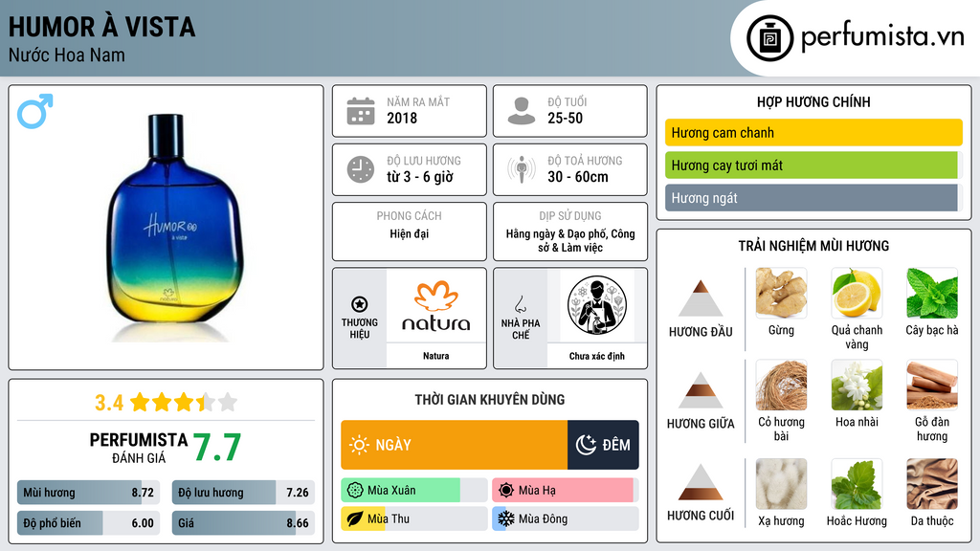Select the Xạ hương musk image
Screen dimensions: 980x551
point(781,484)
